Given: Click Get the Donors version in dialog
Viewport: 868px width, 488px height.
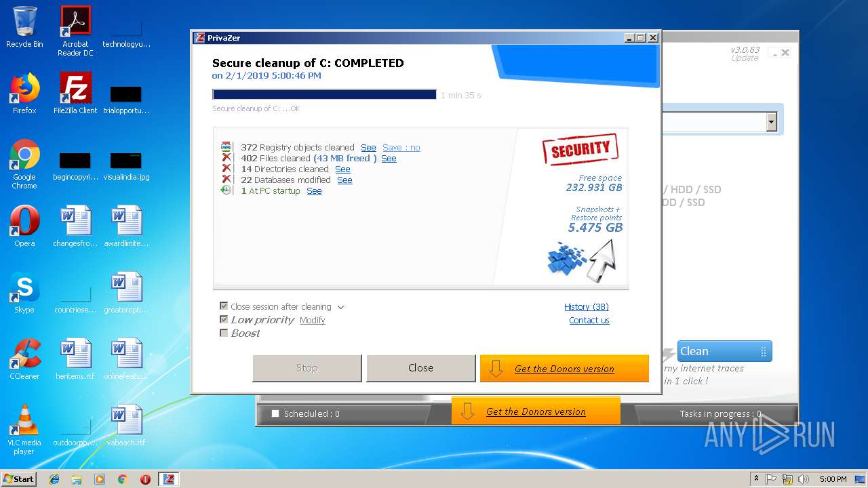Looking at the screenshot, I should [x=564, y=369].
